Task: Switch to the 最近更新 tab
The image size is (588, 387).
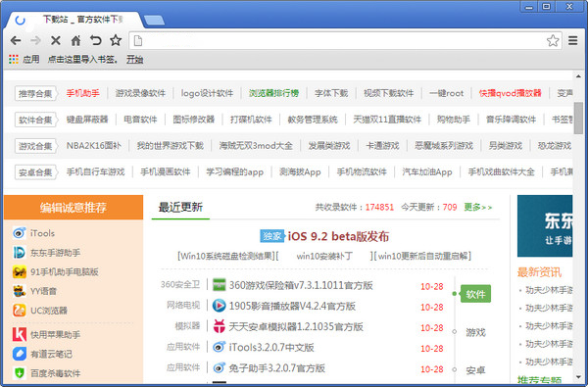Action: click(180, 207)
